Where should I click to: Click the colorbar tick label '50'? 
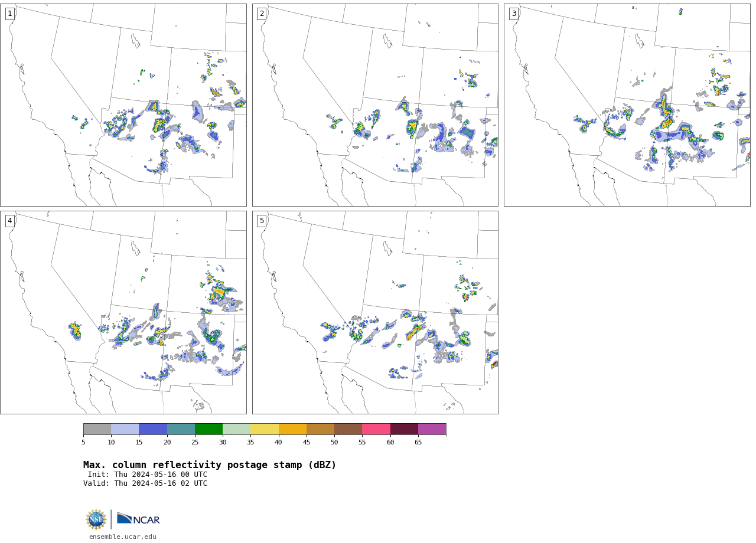pos(334,442)
